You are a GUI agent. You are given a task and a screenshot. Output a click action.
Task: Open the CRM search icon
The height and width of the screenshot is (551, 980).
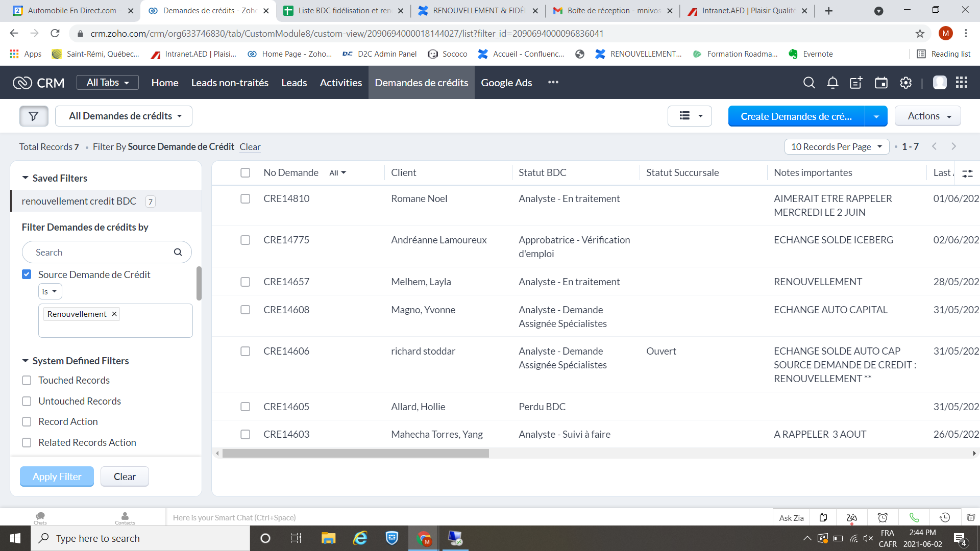(808, 83)
